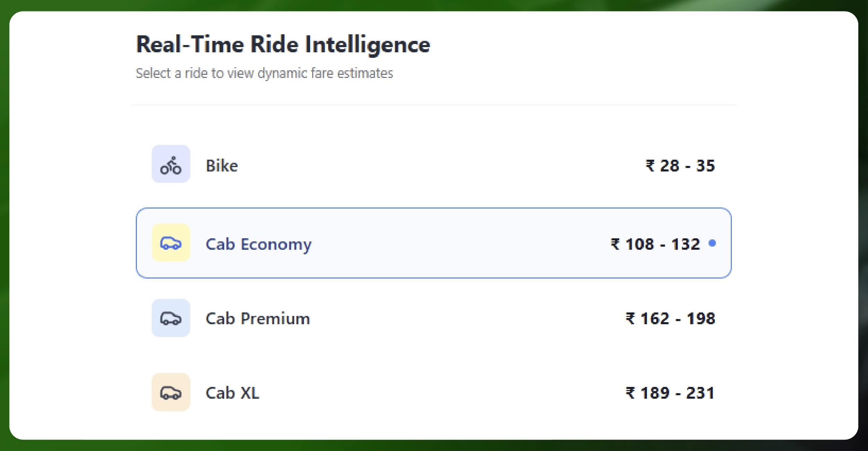Pick the Cab XL ride option
The height and width of the screenshot is (451, 868).
pos(433,393)
